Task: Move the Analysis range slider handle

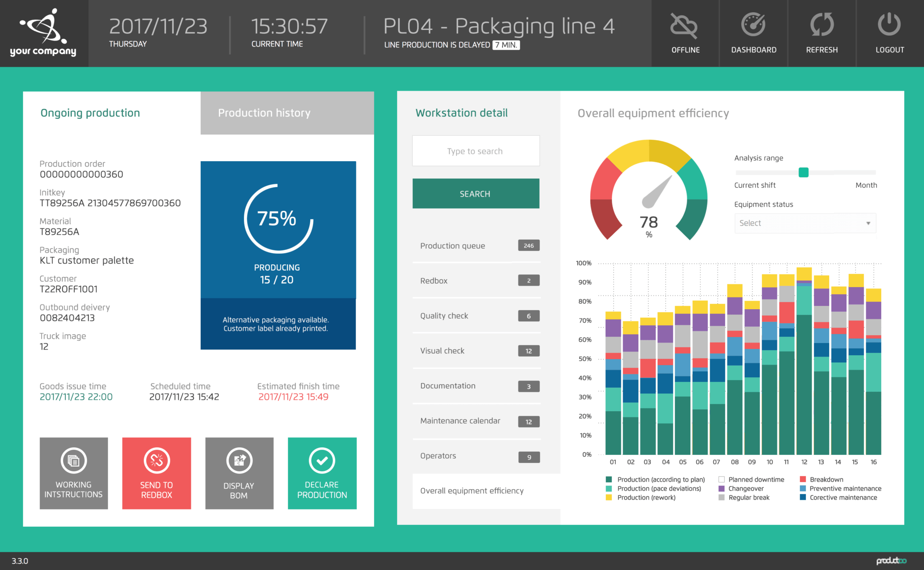Action: pos(804,172)
